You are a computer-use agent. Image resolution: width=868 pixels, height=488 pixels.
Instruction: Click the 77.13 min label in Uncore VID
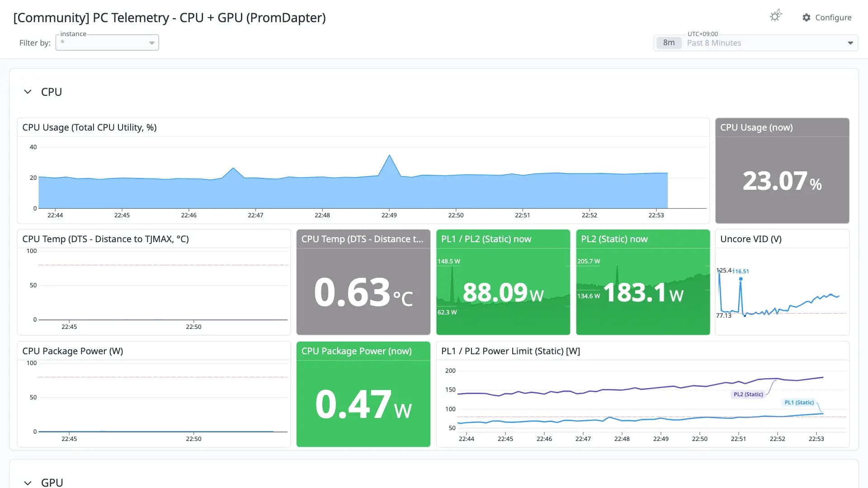click(723, 315)
